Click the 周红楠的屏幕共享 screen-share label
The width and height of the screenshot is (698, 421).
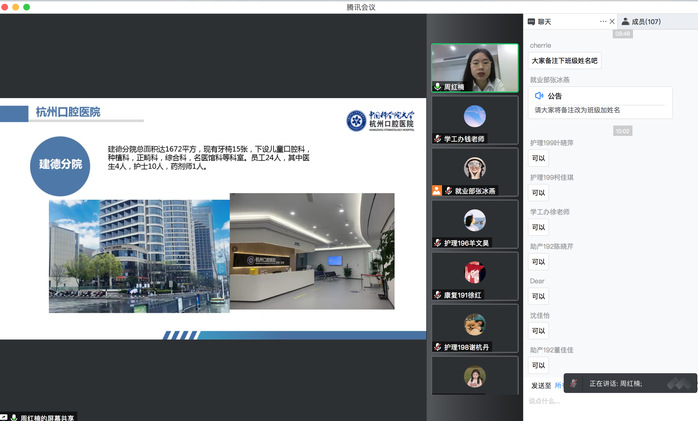pos(47,417)
